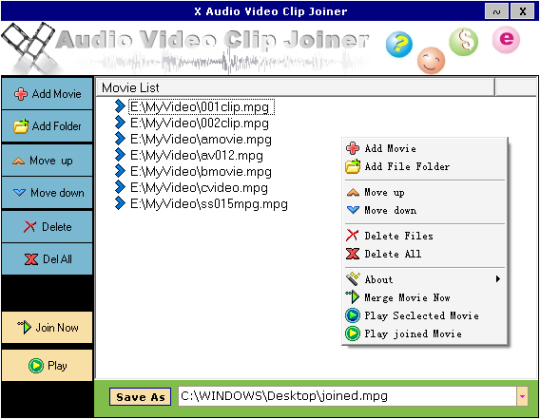540x419 pixels.
Task: Choose Move down in the context menu
Action: 425,210
